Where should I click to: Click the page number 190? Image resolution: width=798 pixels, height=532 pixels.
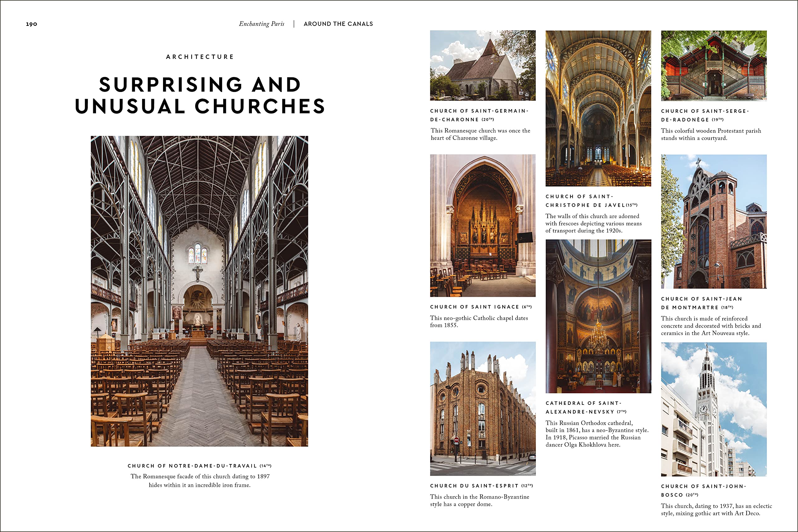tap(31, 24)
